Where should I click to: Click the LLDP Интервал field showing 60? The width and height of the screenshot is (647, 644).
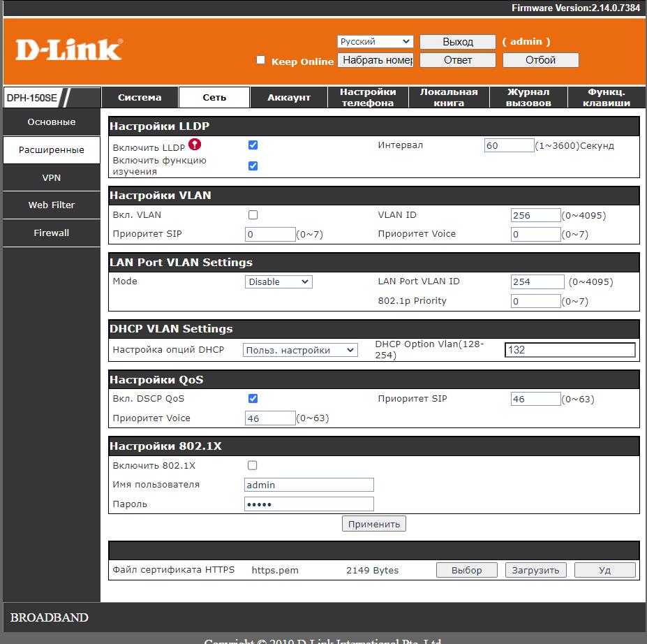510,145
